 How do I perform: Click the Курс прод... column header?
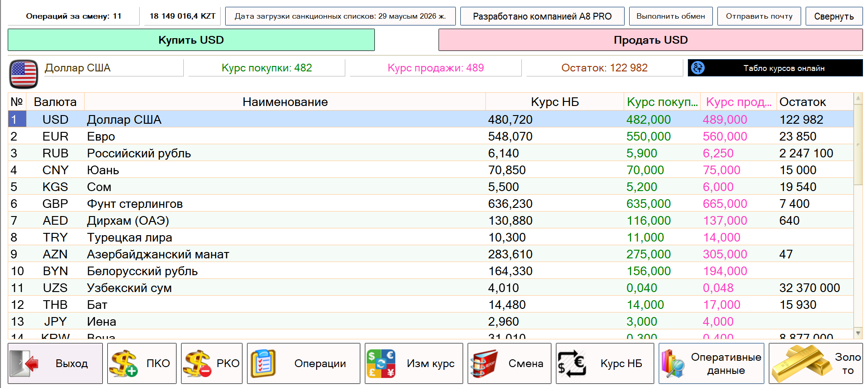coord(738,102)
